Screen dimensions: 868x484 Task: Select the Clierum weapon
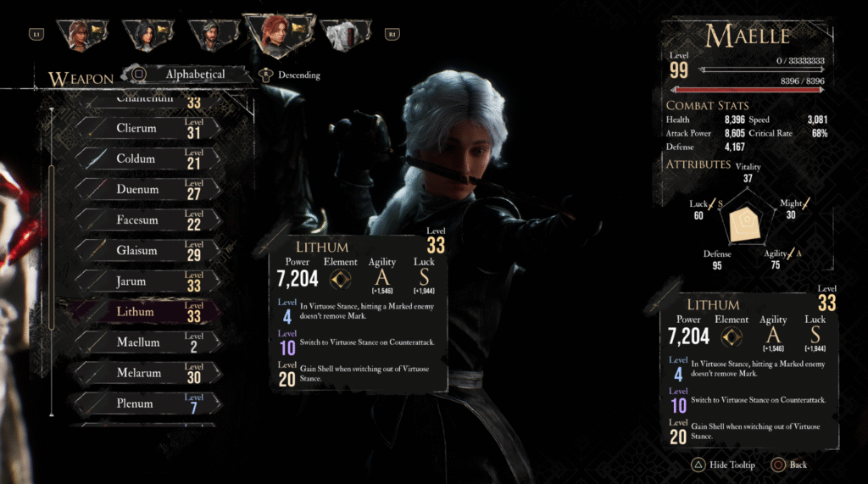(x=148, y=128)
